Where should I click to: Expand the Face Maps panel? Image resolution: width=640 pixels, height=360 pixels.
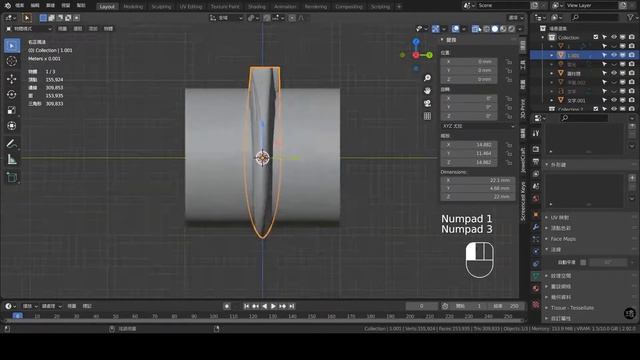pyautogui.click(x=563, y=239)
